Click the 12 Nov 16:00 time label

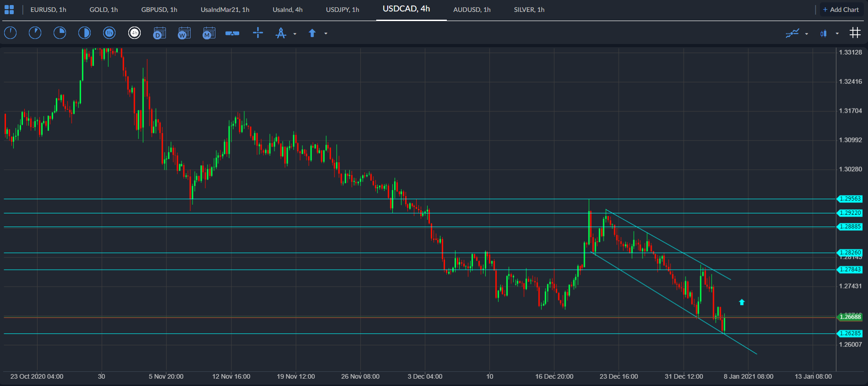coord(231,376)
